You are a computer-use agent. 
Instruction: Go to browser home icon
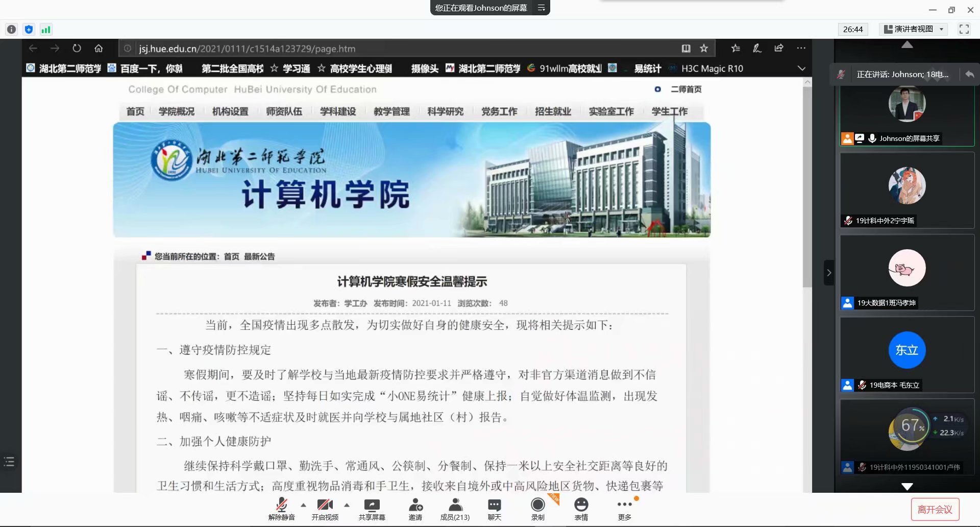[x=99, y=49]
